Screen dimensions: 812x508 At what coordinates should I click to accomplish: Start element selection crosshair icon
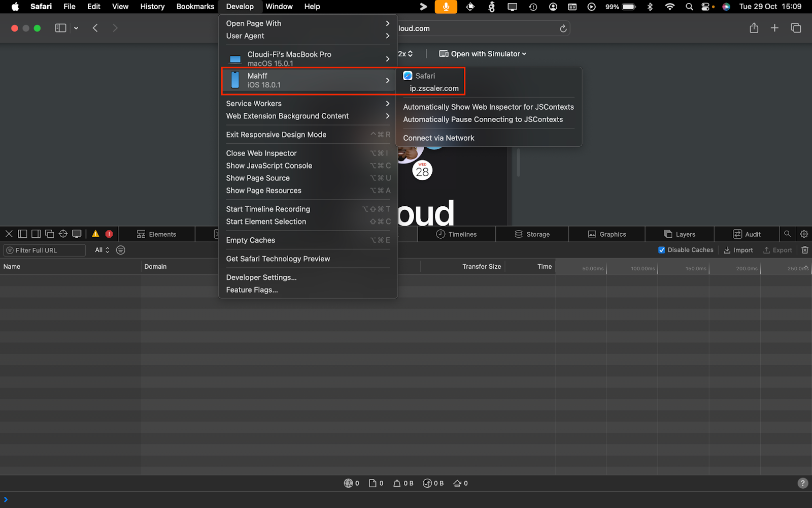[63, 234]
